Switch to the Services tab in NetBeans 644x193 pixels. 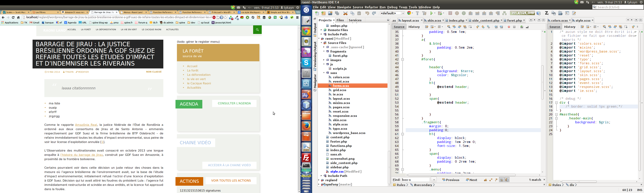pos(355,20)
